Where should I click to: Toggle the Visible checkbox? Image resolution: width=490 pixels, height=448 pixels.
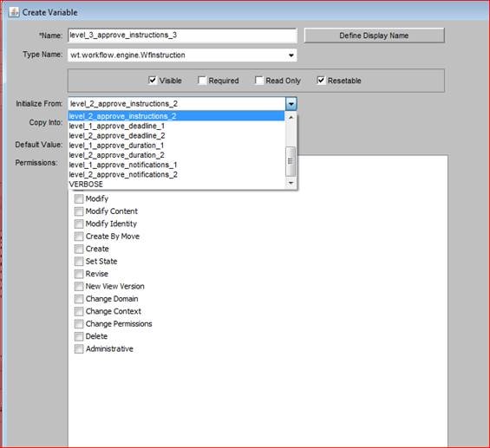(x=153, y=81)
